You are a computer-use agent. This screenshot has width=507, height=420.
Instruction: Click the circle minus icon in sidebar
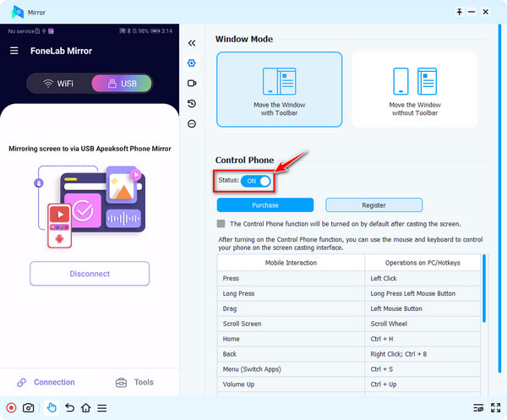192,124
